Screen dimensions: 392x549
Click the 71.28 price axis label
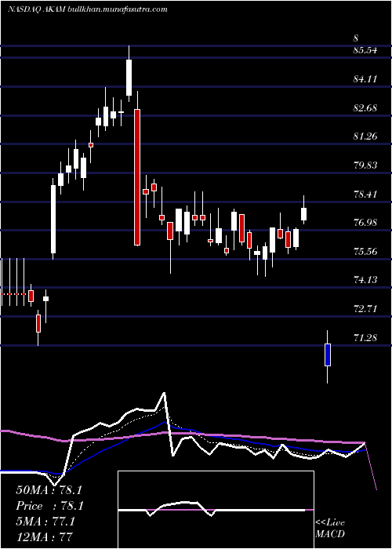[x=365, y=337]
